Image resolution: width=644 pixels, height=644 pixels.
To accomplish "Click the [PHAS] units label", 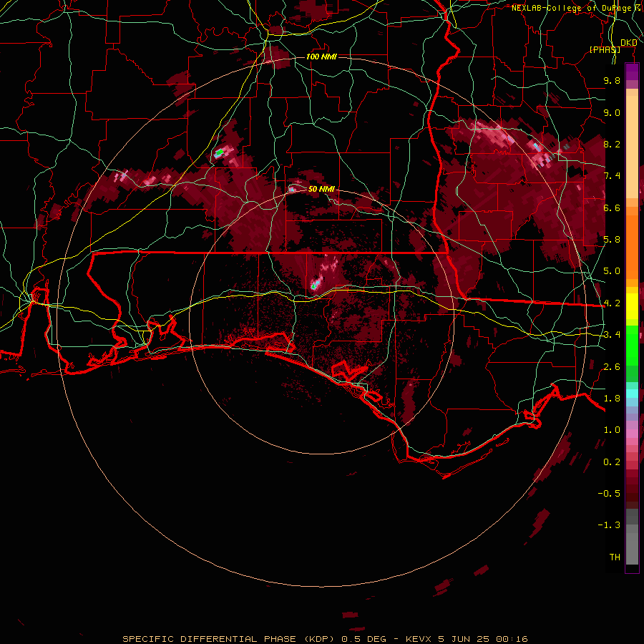I will point(605,49).
